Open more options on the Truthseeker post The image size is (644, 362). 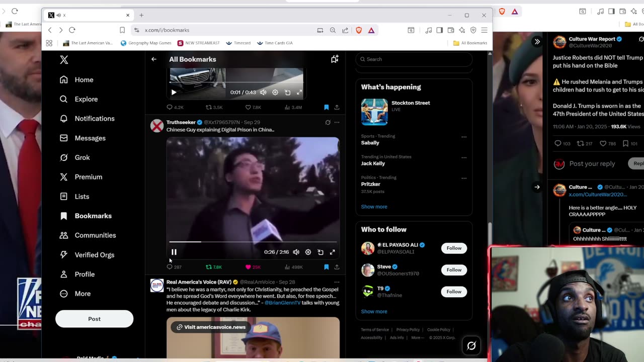337,122
